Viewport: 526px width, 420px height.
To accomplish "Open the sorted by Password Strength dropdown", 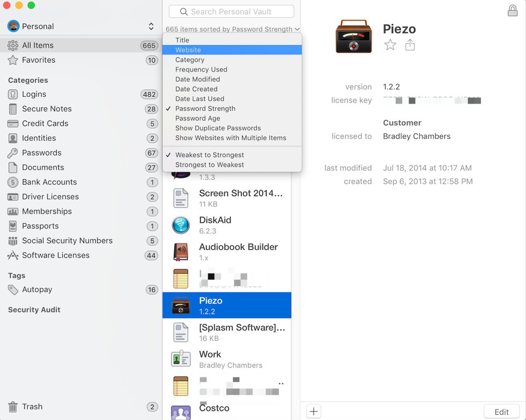I will point(232,29).
